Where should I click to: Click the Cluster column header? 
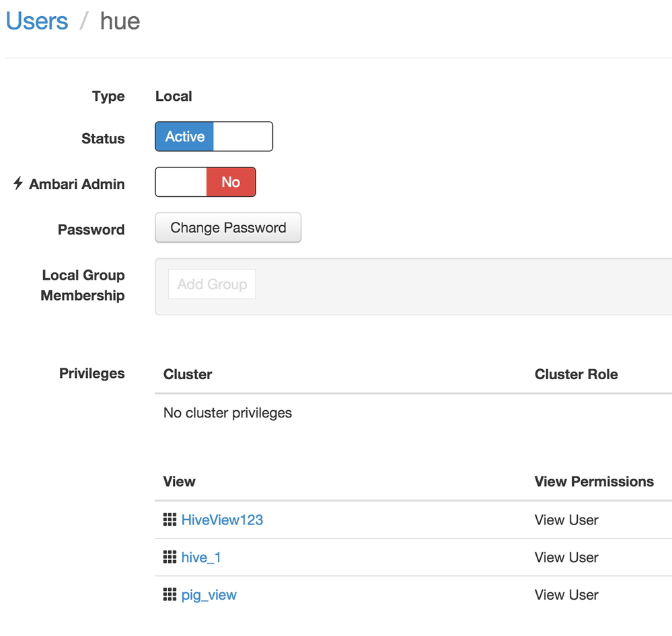[x=188, y=374]
